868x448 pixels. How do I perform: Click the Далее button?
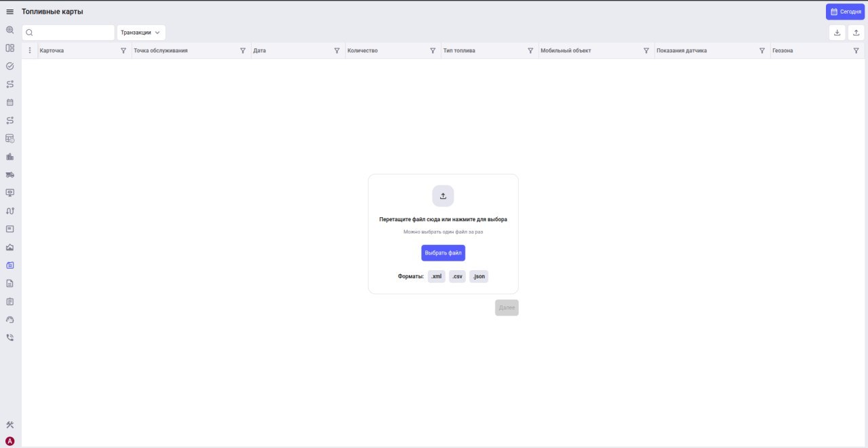tap(507, 307)
